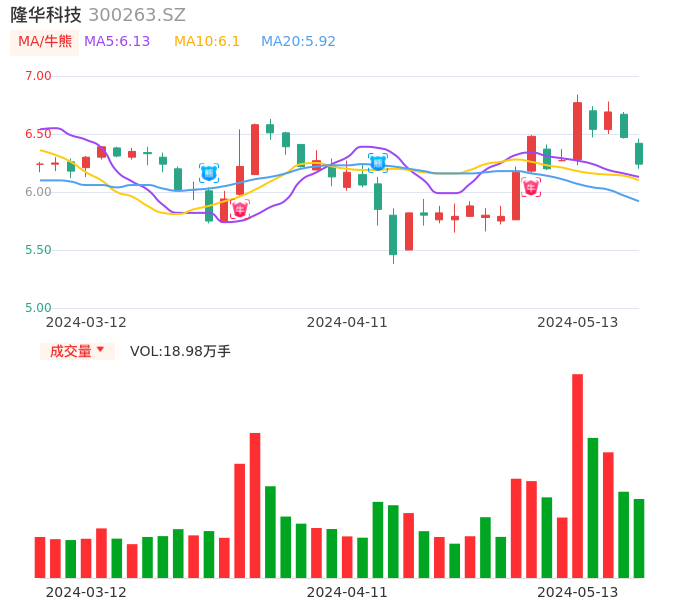Screen dimensions: 686x606
Task: Click the 2024-03-12 date label under the price chart
Action: (86, 322)
